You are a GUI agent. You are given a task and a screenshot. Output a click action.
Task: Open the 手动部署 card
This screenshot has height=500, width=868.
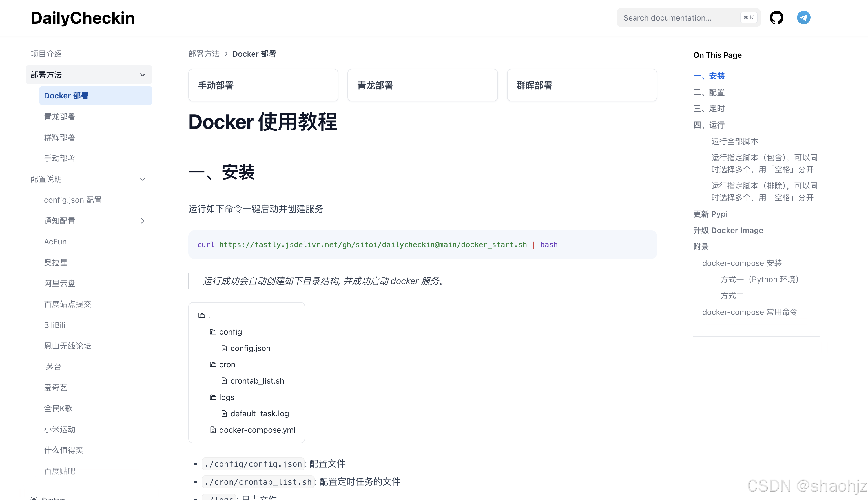coord(263,85)
